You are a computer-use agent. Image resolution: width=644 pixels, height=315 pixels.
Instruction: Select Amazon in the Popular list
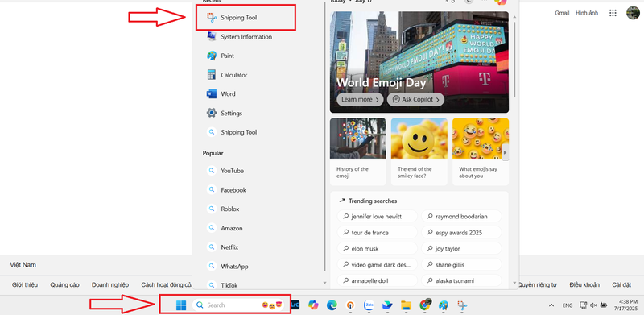[225, 228]
